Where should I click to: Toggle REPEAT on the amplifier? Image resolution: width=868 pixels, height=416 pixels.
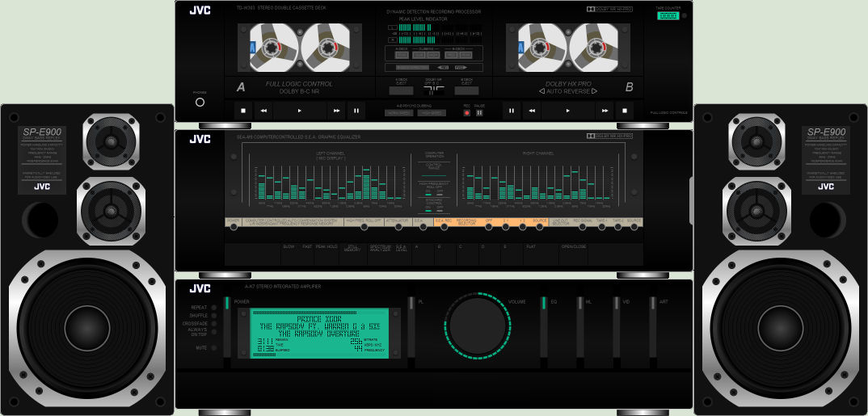coord(213,307)
